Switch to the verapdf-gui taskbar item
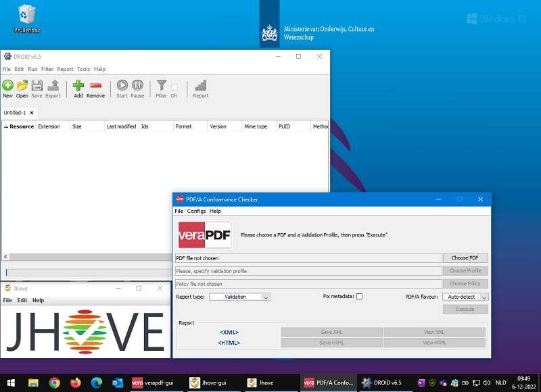Viewport: 541px width, 392px height. [x=157, y=383]
